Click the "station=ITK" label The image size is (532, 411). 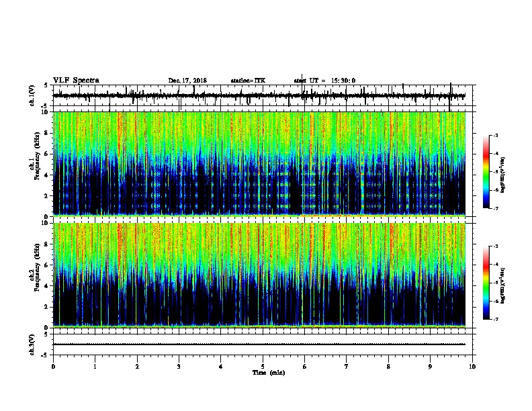(248, 81)
